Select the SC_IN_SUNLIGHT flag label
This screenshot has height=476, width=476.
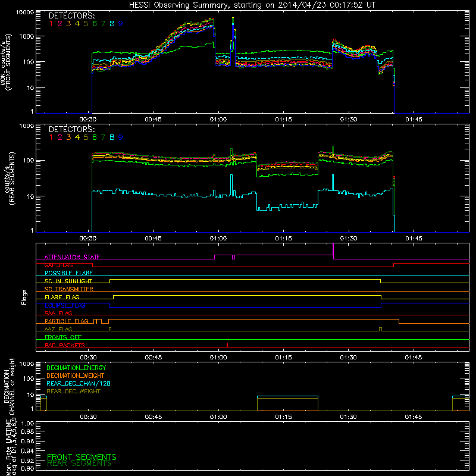tap(68, 281)
